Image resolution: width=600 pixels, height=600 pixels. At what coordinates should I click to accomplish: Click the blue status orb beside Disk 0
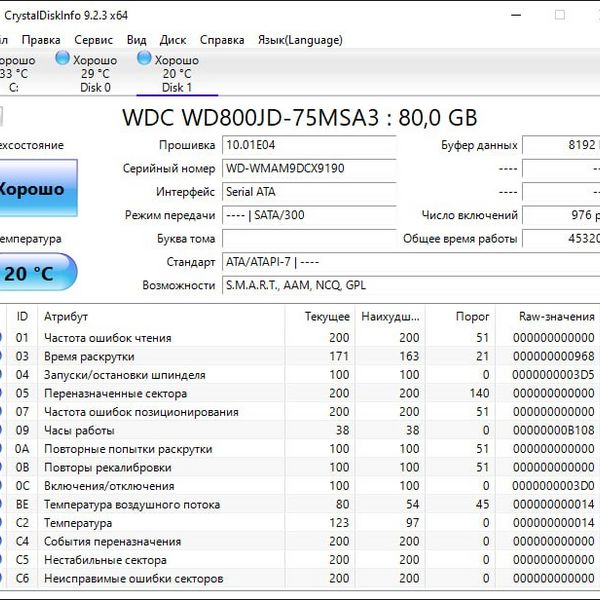[x=62, y=58]
